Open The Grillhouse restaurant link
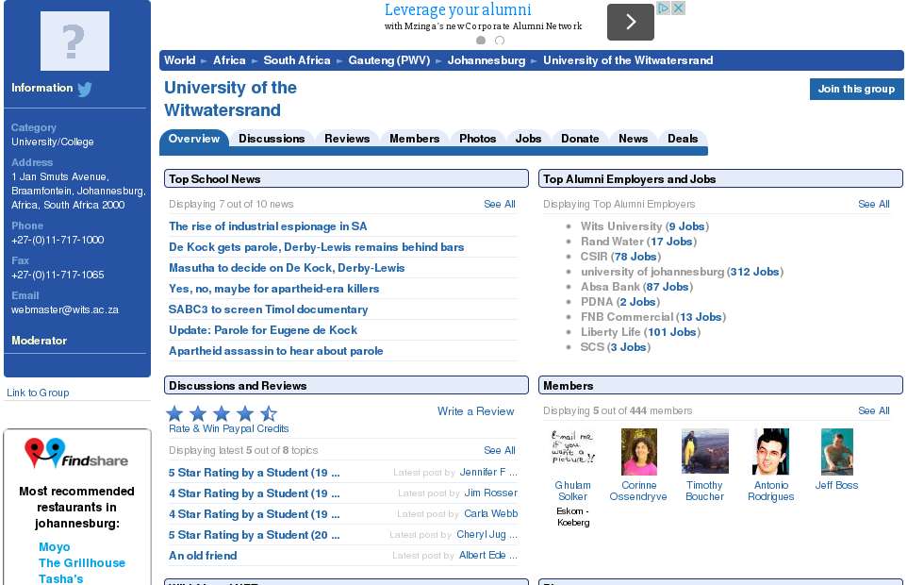This screenshot has height=585, width=924. click(82, 563)
